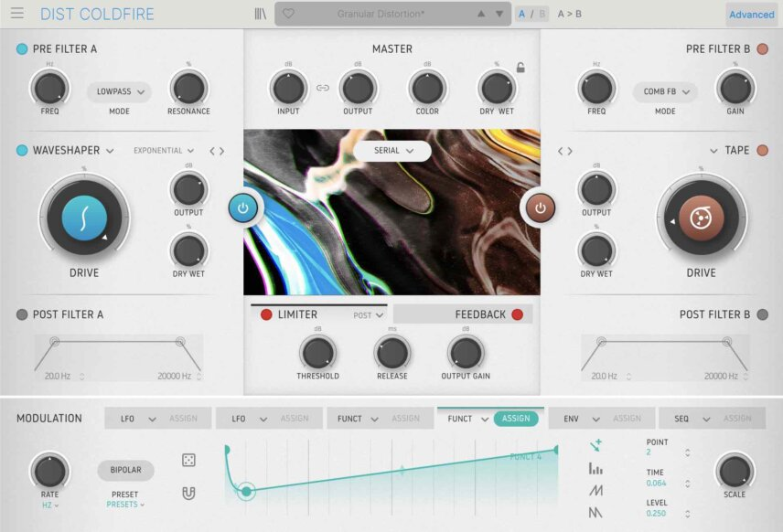Open the SERIAL routing dropdown
783x532 pixels.
[x=392, y=151]
